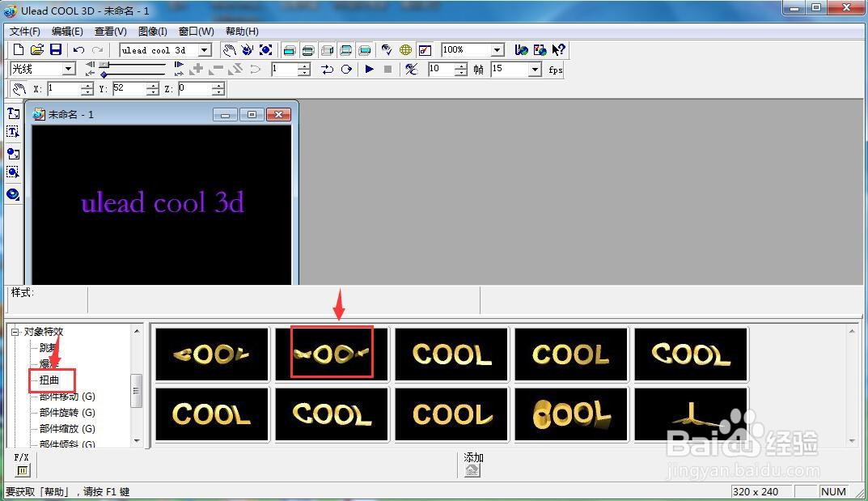Click the insert graphic tool in the left sidebar
This screenshot has height=501, width=868.
click(13, 153)
